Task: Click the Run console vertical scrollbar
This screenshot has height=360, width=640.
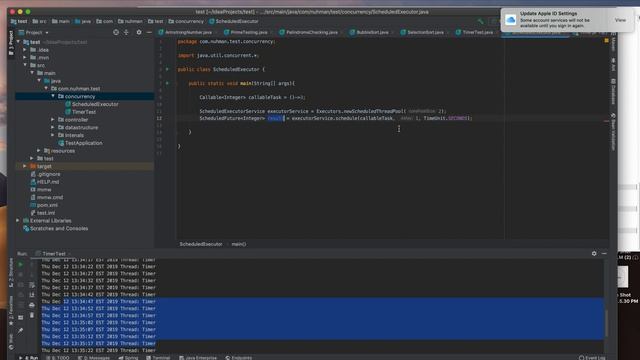Action: click(x=606, y=322)
